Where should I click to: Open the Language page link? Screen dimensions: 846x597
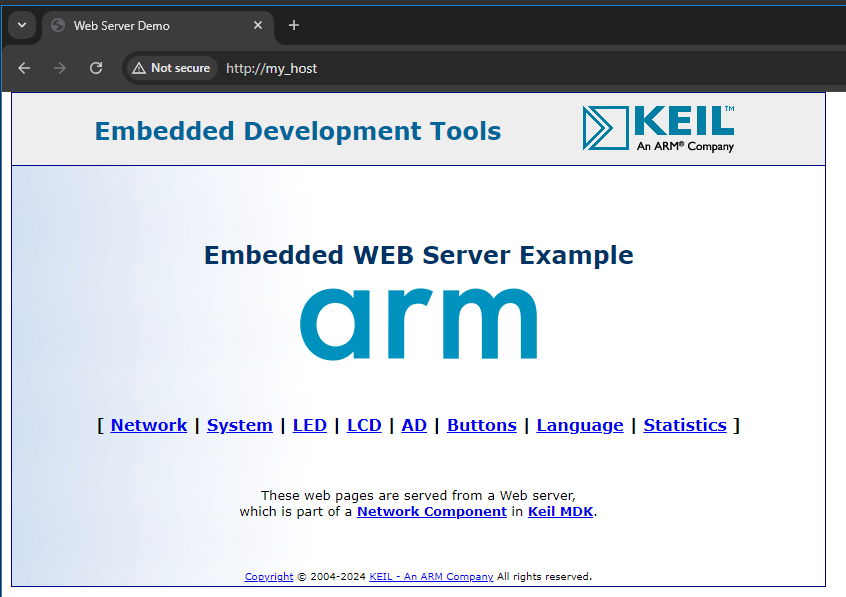pyautogui.click(x=580, y=425)
